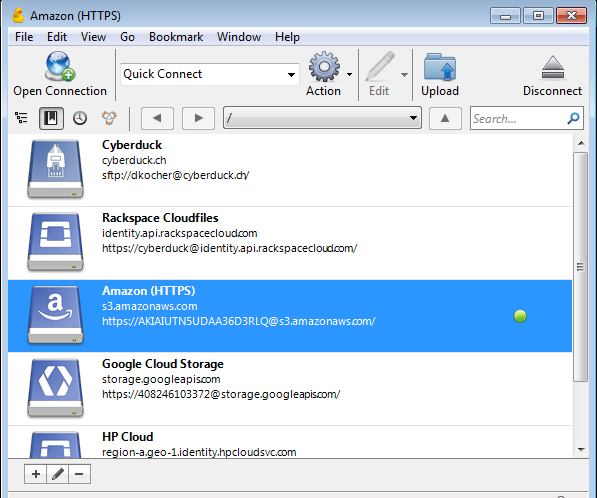
Task: Click the Upload folder icon
Action: 440,67
